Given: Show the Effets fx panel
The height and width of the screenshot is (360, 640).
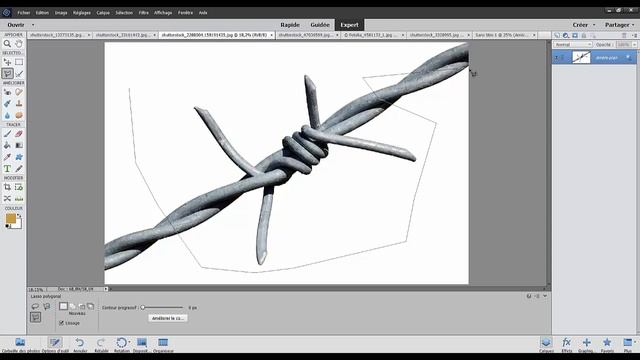Looking at the screenshot, I should point(566,345).
